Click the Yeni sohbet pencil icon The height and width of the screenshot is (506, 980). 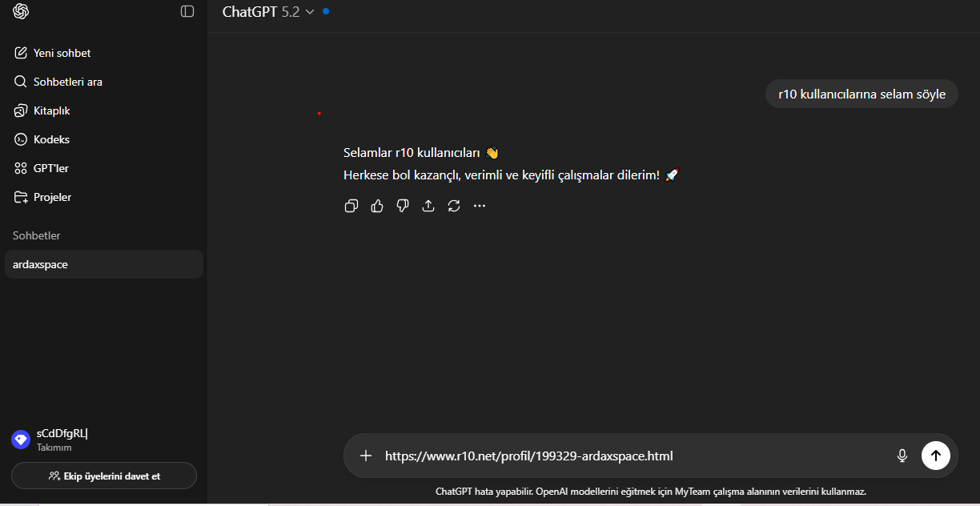point(21,53)
